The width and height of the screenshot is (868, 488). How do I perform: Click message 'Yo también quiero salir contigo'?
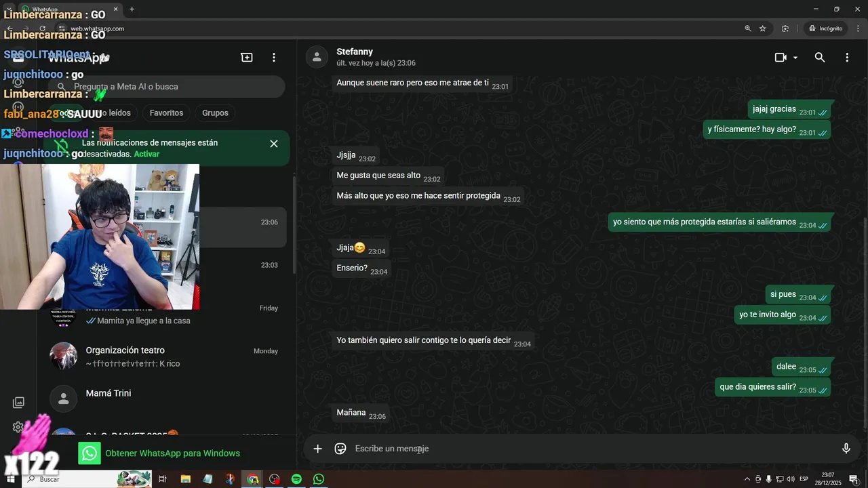(433, 340)
